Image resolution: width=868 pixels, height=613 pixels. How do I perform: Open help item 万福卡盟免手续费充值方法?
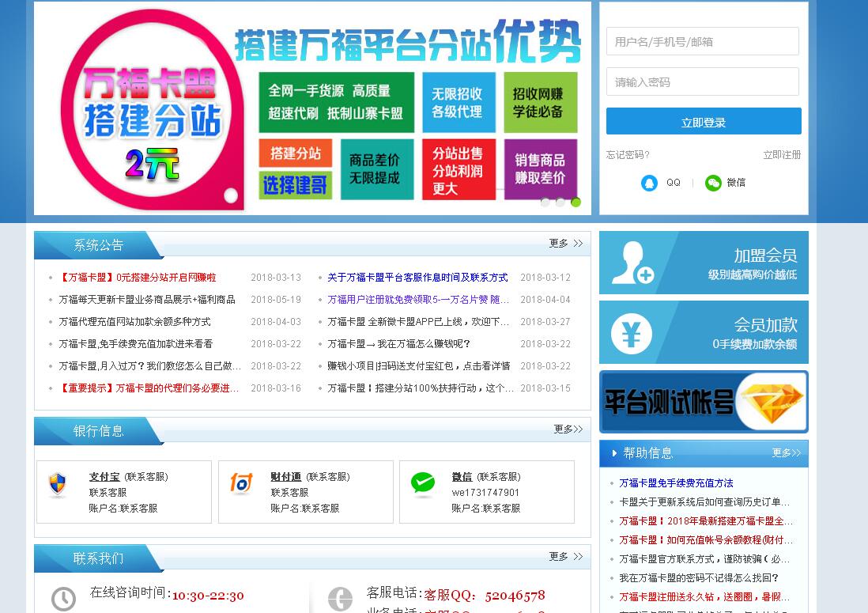pyautogui.click(x=676, y=482)
